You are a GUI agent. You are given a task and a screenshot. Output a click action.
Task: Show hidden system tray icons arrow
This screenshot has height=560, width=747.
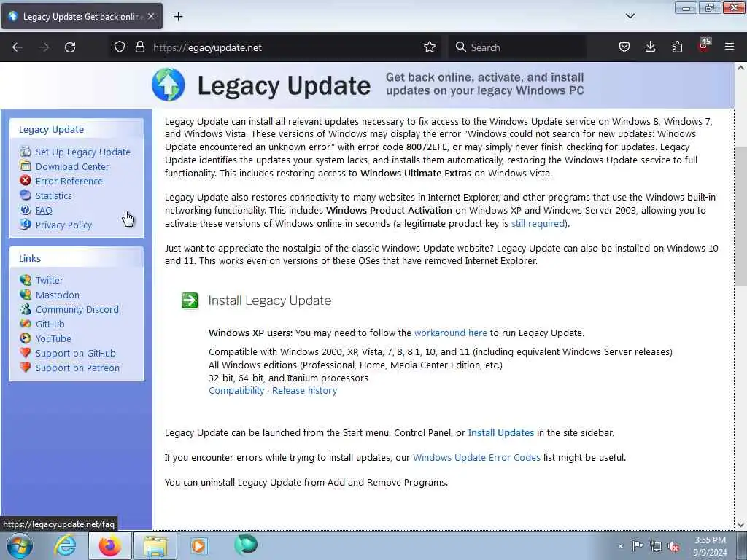coord(620,546)
